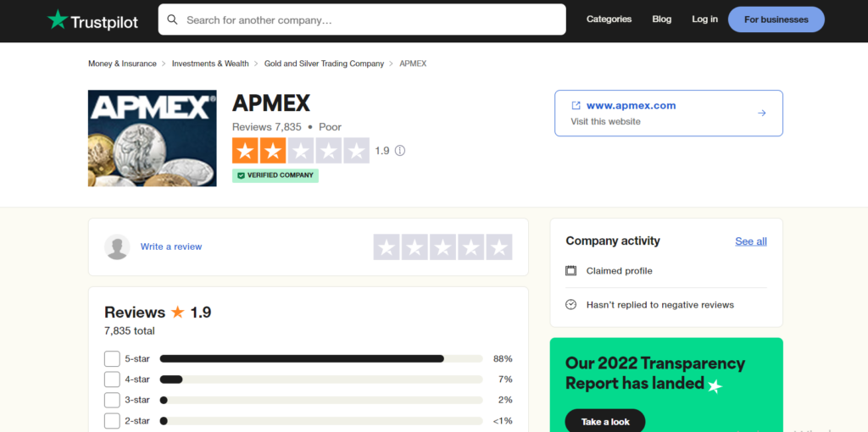The width and height of the screenshot is (868, 432).
Task: Click the 4-star rating bar at 7%
Action: [x=321, y=379]
